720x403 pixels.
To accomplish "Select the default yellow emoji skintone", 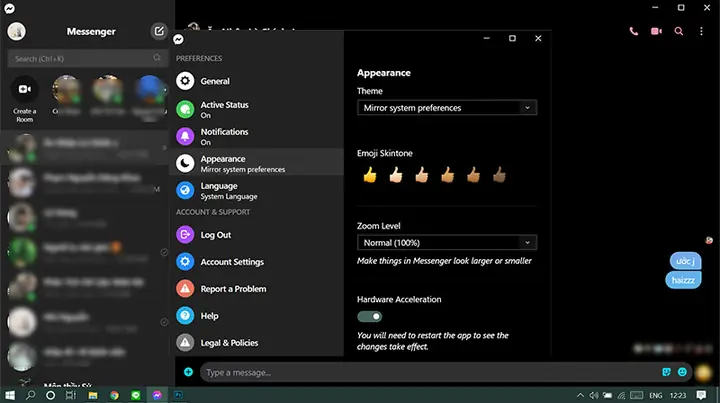I will click(x=370, y=175).
